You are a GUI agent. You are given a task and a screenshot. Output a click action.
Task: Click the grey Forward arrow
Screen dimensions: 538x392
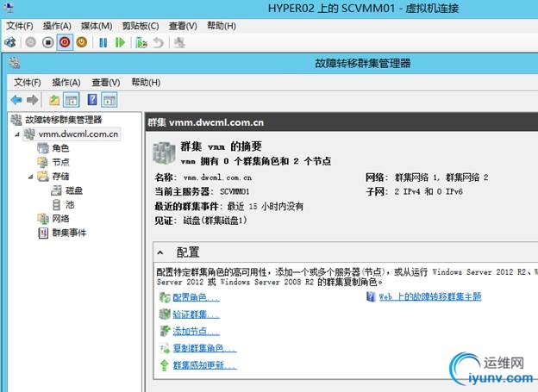point(33,100)
